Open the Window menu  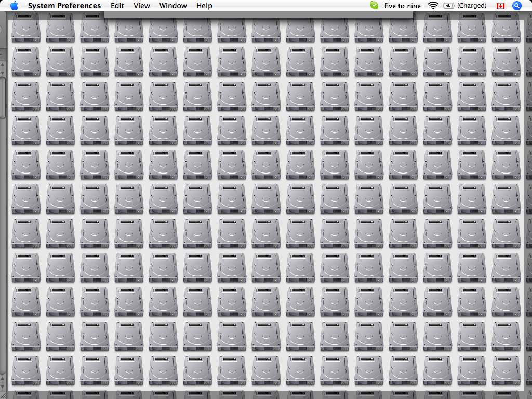click(x=173, y=6)
